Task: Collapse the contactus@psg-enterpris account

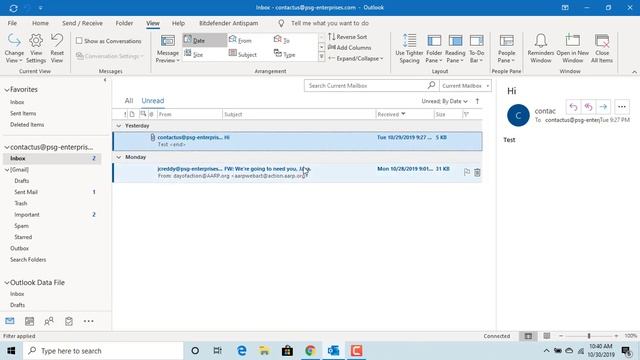Action: pyautogui.click(x=7, y=147)
